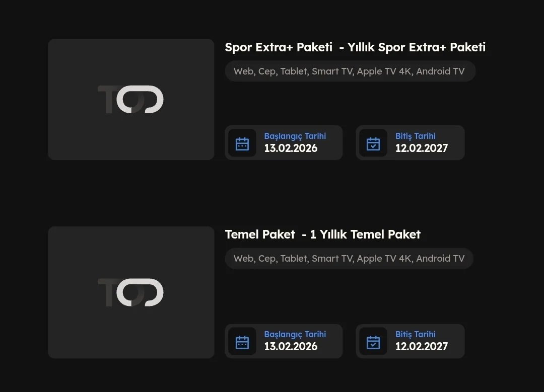
Task: Select the Temel Paket start date 13.02.2026
Action: click(291, 347)
